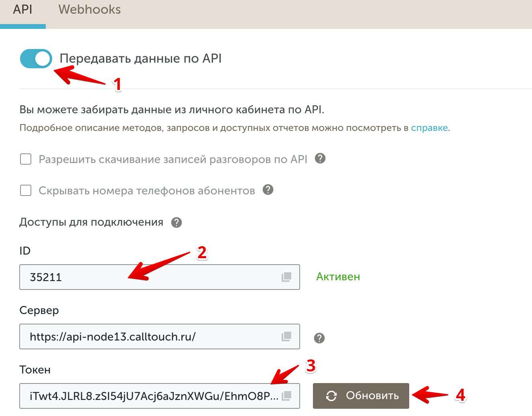Copy the ID value 35211
The height and width of the screenshot is (416, 532).
(286, 277)
